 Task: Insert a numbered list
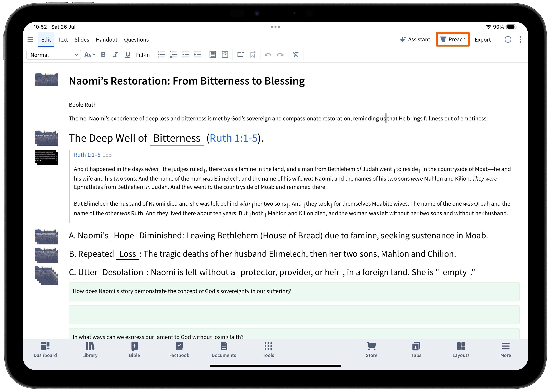coord(173,54)
